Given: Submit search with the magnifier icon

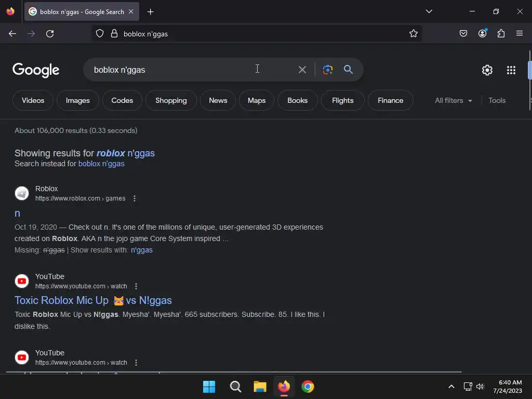Looking at the screenshot, I should coord(348,70).
